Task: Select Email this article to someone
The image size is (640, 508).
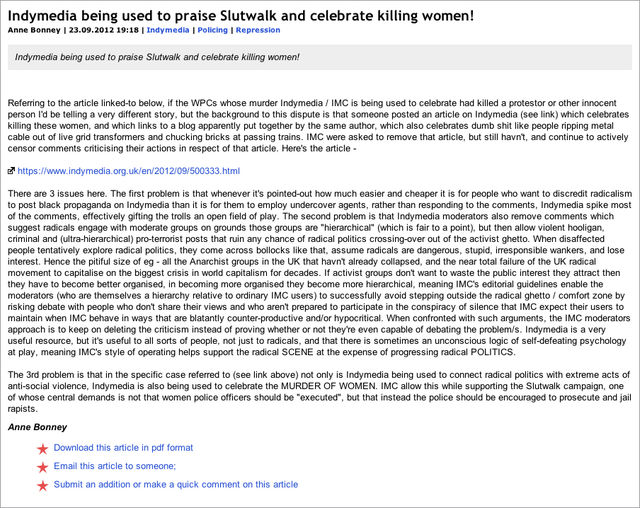Action: (x=114, y=466)
